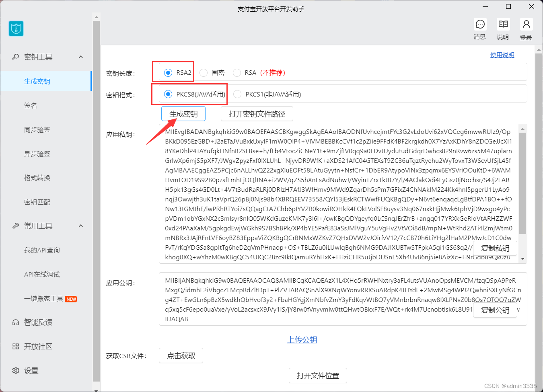The width and height of the screenshot is (543, 392).
Task: Click the grid icon for 开放社区
Action: [16, 347]
